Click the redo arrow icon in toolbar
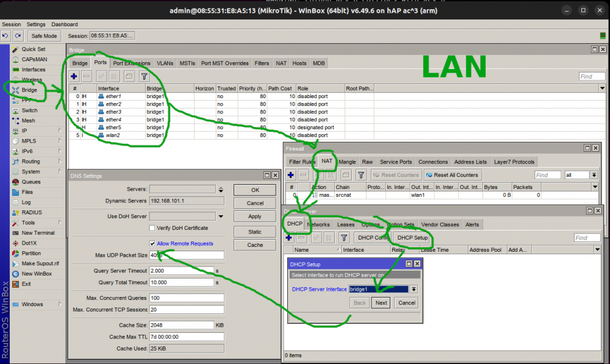This screenshot has height=364, width=610. tap(18, 36)
